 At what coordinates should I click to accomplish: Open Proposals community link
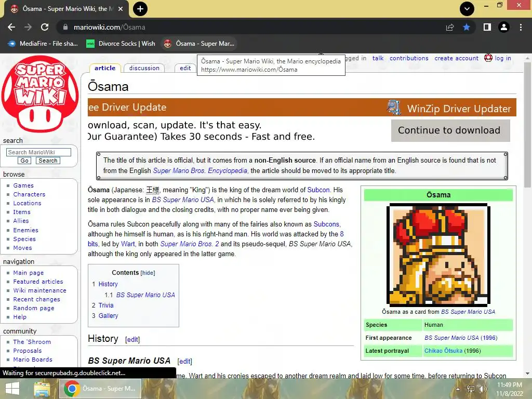tap(28, 351)
